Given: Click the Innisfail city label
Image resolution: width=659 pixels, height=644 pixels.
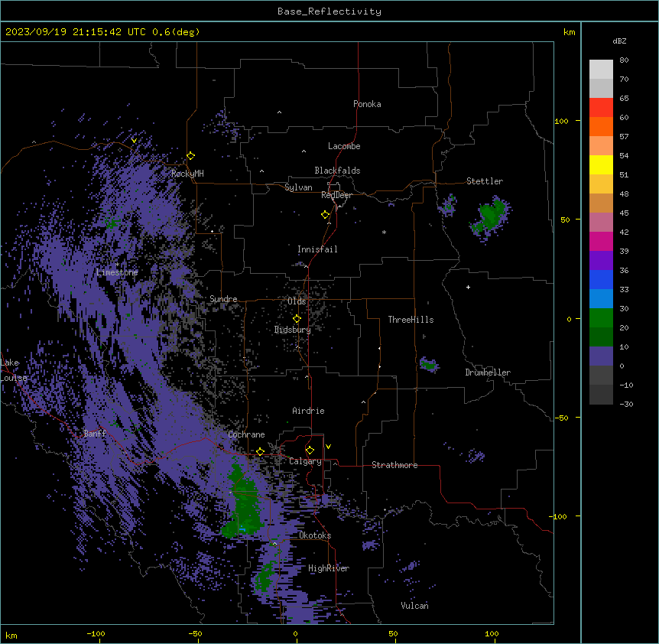Looking at the screenshot, I should (317, 249).
